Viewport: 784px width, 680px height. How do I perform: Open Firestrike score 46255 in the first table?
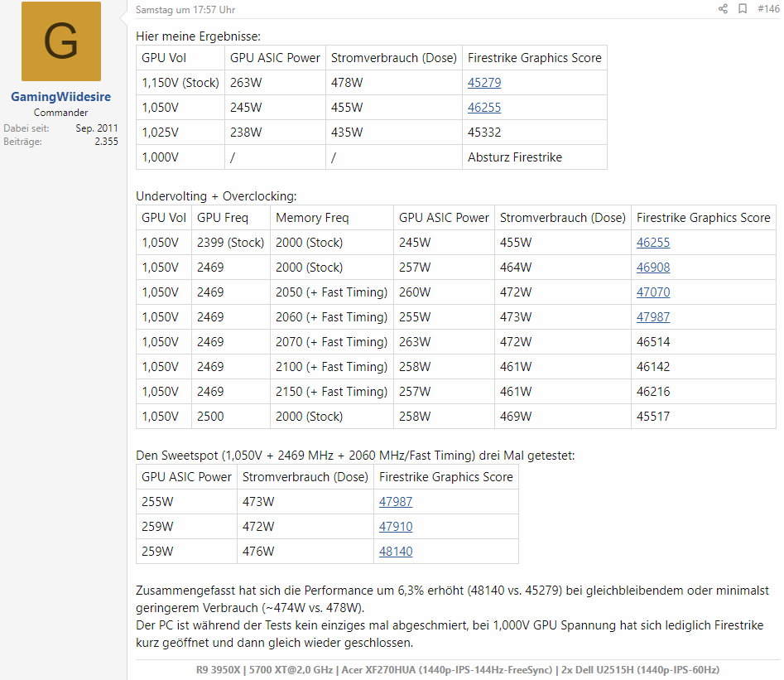(484, 108)
